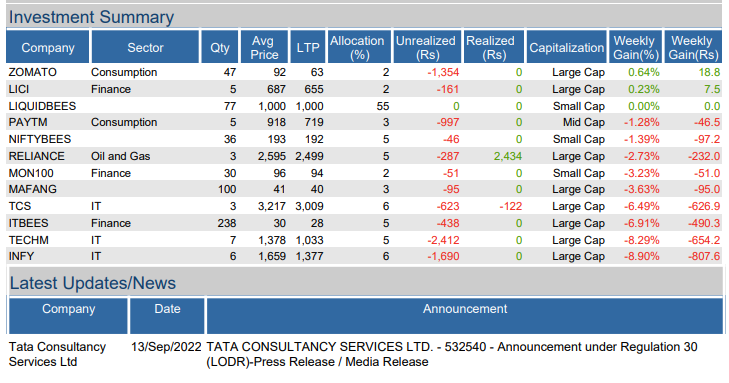Select the Weekly Gain(Rs) column header

point(693,47)
